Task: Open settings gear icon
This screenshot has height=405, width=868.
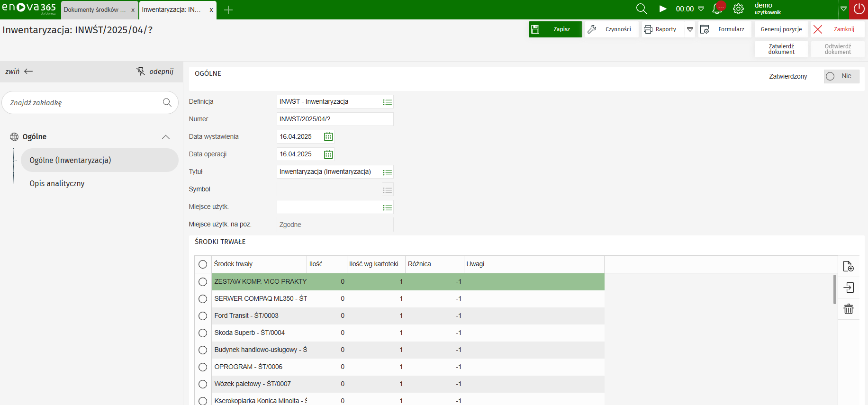Action: tap(738, 9)
